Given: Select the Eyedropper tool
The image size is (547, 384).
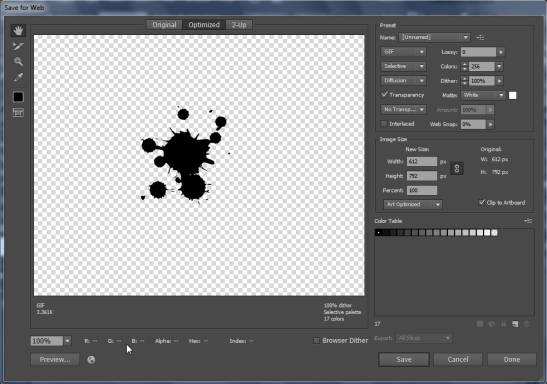Looking at the screenshot, I should [18, 77].
